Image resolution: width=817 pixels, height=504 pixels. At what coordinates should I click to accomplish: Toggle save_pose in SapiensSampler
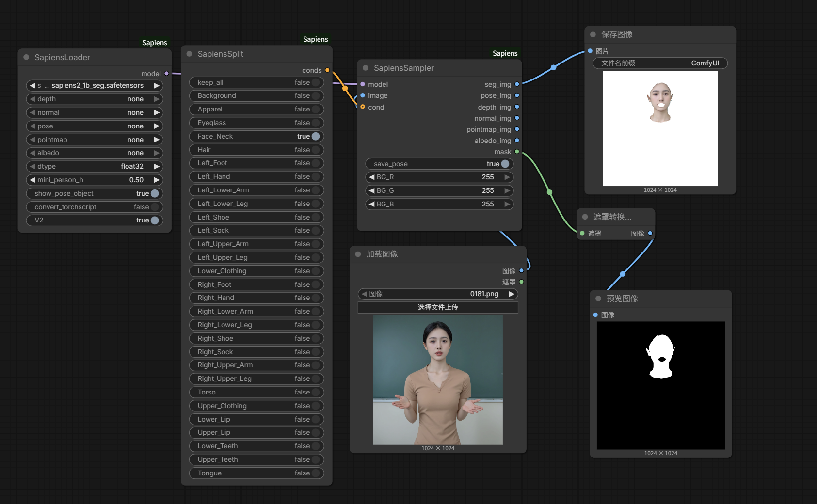tap(439, 164)
